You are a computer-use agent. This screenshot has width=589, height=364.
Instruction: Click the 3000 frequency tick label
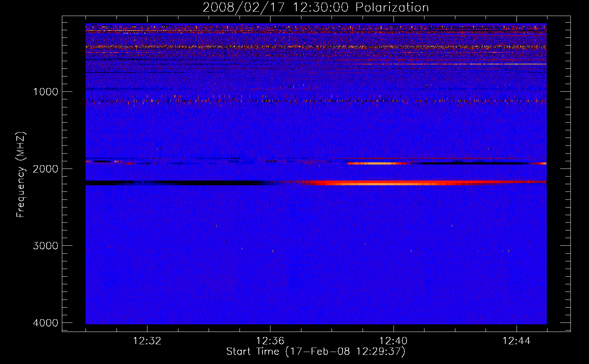click(46, 246)
